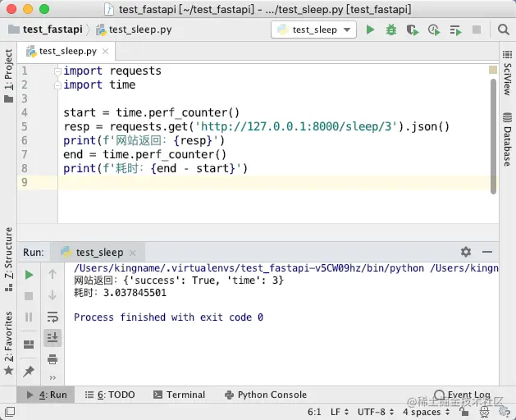Change the 4 spaces indent setting
Viewport: 516px width, 420px height.
point(426,412)
